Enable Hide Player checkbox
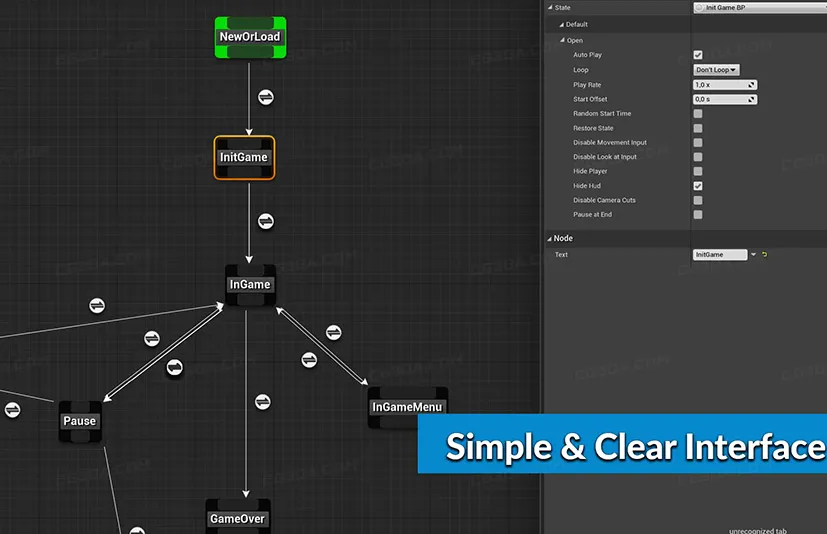The image size is (827, 534). pyautogui.click(x=698, y=171)
